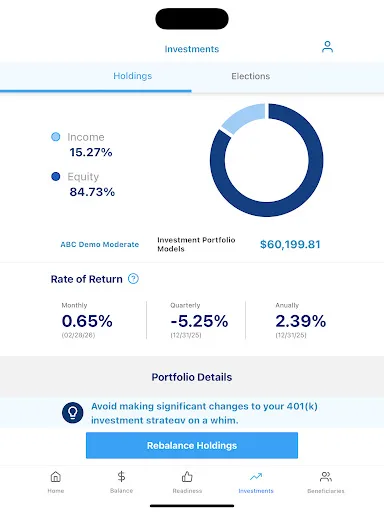
Task: Select the Investments chart icon
Action: (256, 477)
